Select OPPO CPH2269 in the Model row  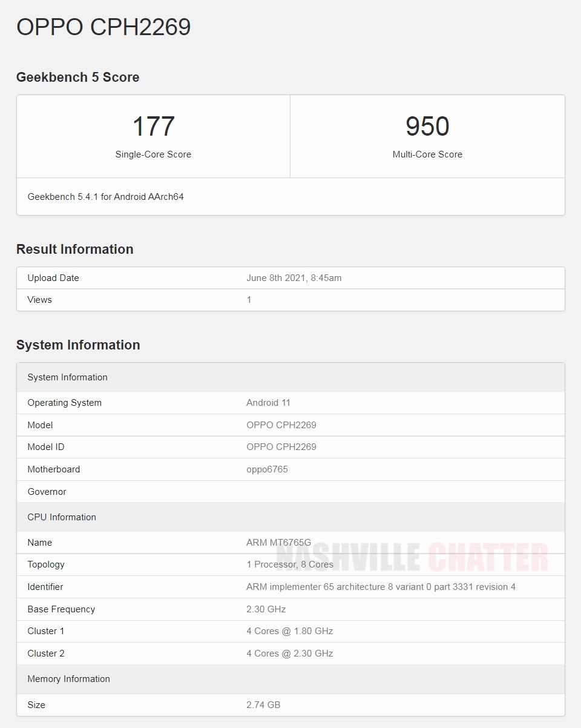(281, 425)
